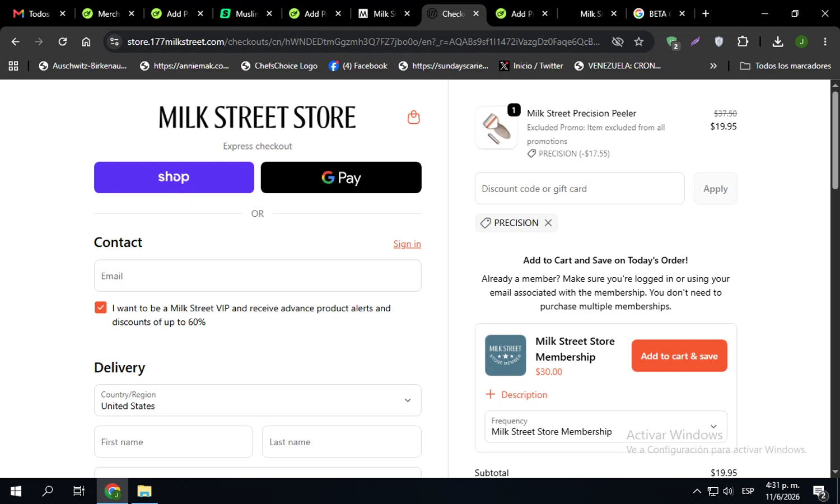Show hidden system tray icons

click(x=697, y=491)
